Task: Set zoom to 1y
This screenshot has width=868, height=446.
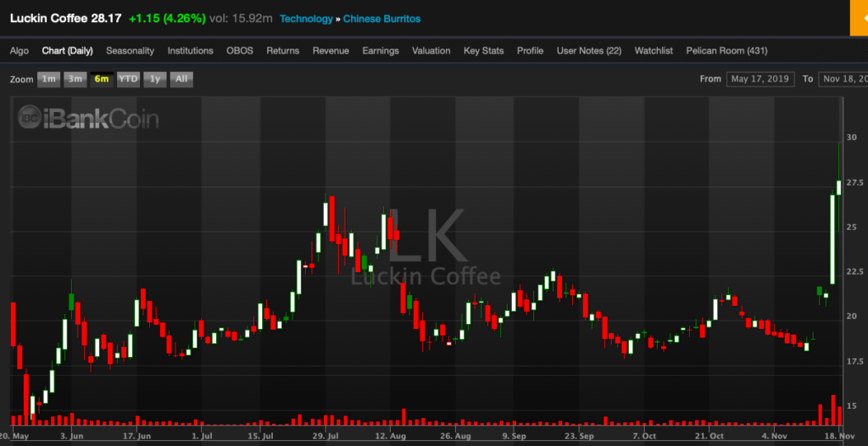Action: [155, 79]
